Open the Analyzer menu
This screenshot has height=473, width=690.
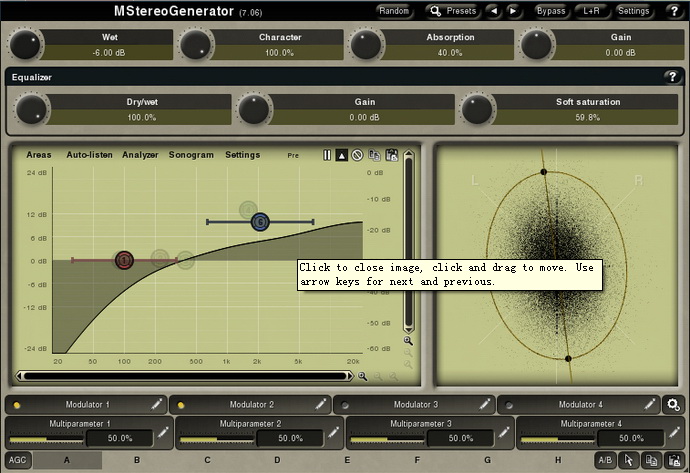click(x=140, y=155)
